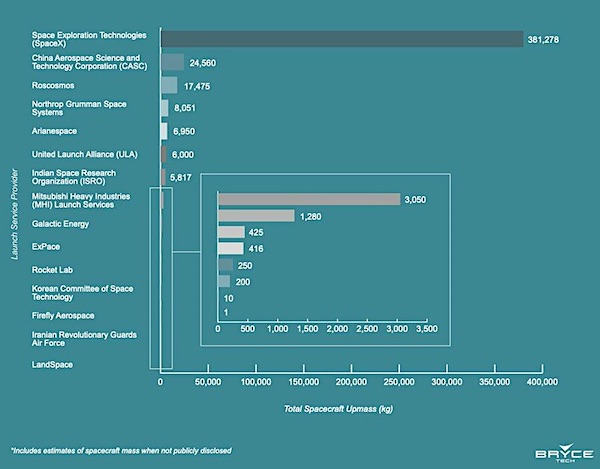This screenshot has height=469, width=600.
Task: Select the 'LandSpace' label
Action: 52,365
